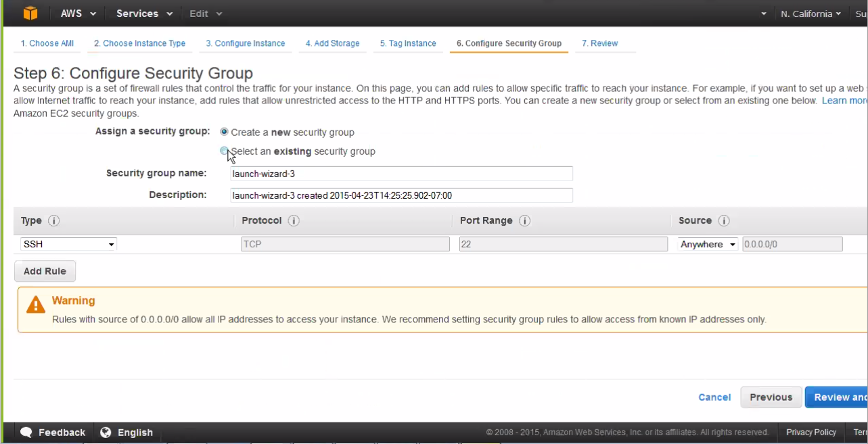Click info icon next to Source

[x=723, y=221]
